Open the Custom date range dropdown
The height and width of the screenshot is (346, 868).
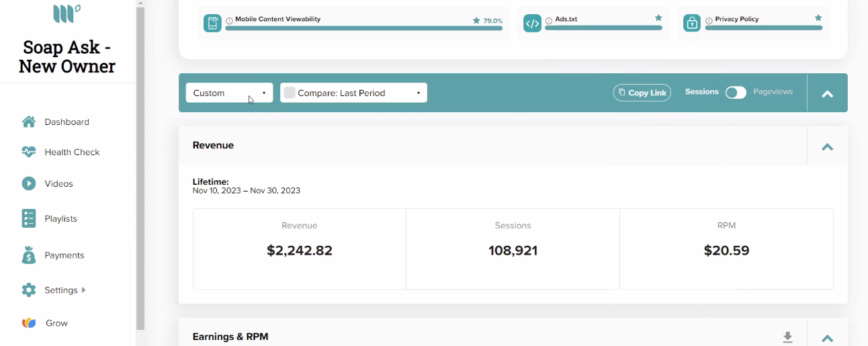pyautogui.click(x=229, y=93)
